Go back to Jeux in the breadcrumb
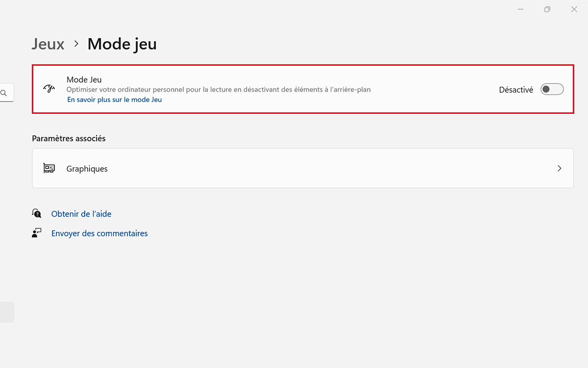The image size is (588, 368). 48,44
